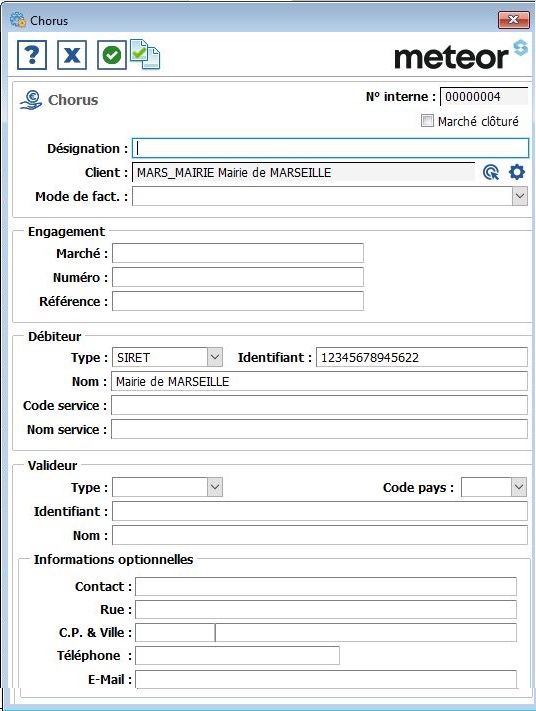Click the Valideur Nom field

point(320,535)
